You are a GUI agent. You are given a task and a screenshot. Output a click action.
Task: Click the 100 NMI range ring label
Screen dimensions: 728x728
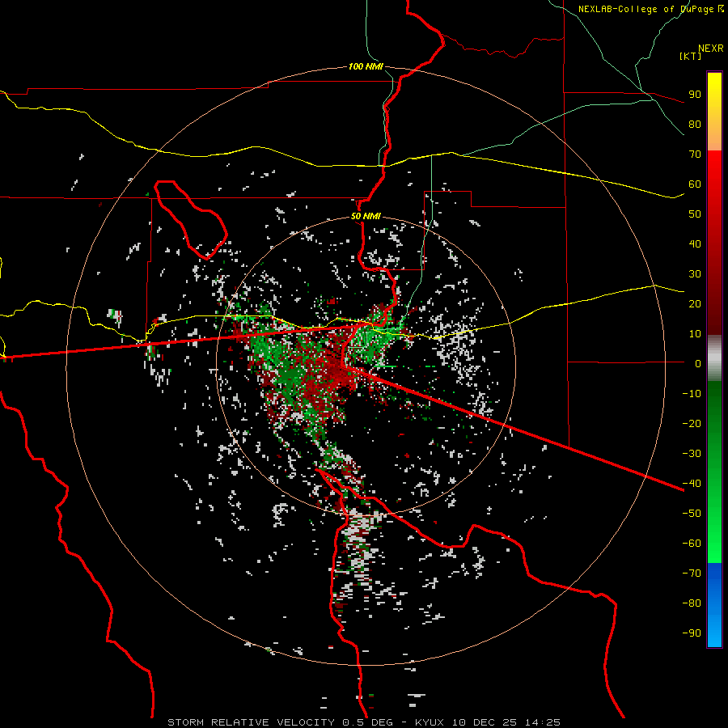(x=366, y=66)
